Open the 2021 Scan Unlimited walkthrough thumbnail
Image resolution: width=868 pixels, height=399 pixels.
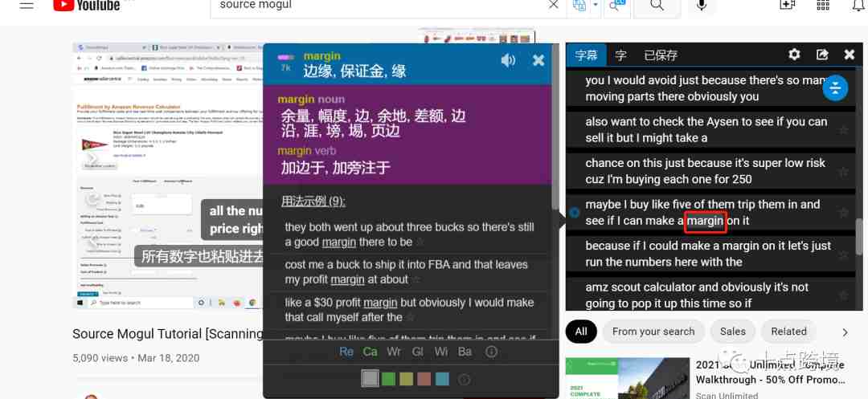click(x=627, y=379)
